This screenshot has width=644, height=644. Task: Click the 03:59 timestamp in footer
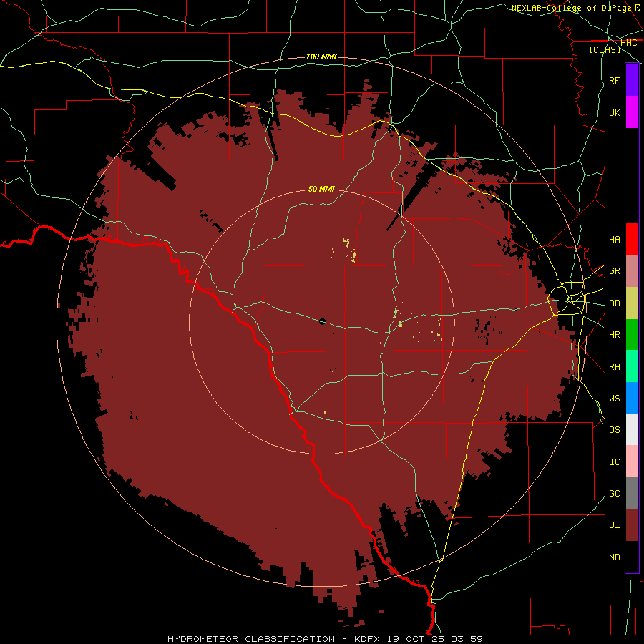[467, 639]
